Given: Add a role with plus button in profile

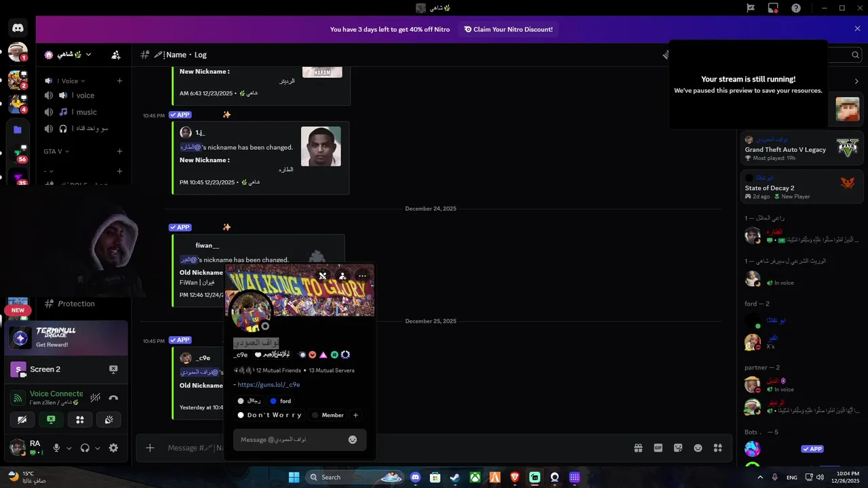Looking at the screenshot, I should [x=355, y=415].
